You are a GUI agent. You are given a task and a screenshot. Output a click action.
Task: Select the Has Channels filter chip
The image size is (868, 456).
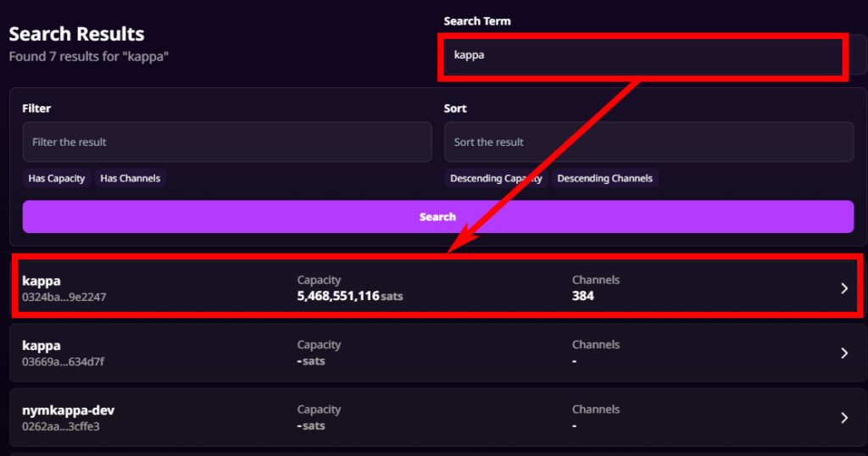(x=130, y=178)
